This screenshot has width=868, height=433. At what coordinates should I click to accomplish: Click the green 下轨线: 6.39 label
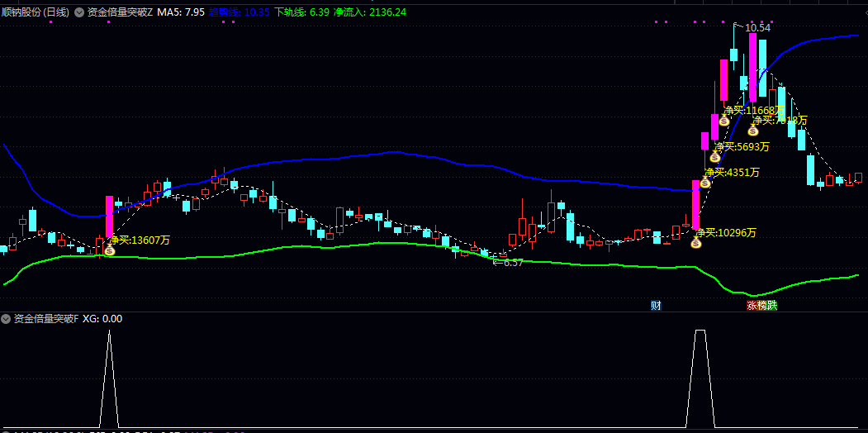point(301,12)
